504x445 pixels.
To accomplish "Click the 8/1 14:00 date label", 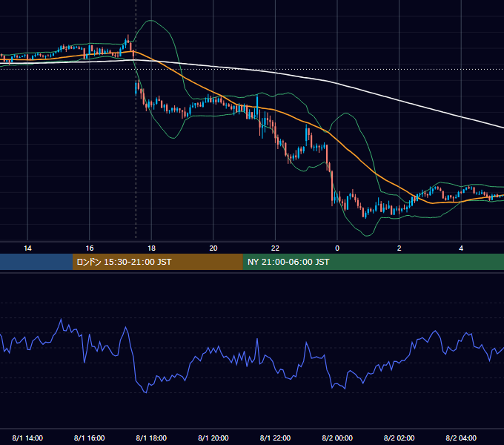I will 27,438.
